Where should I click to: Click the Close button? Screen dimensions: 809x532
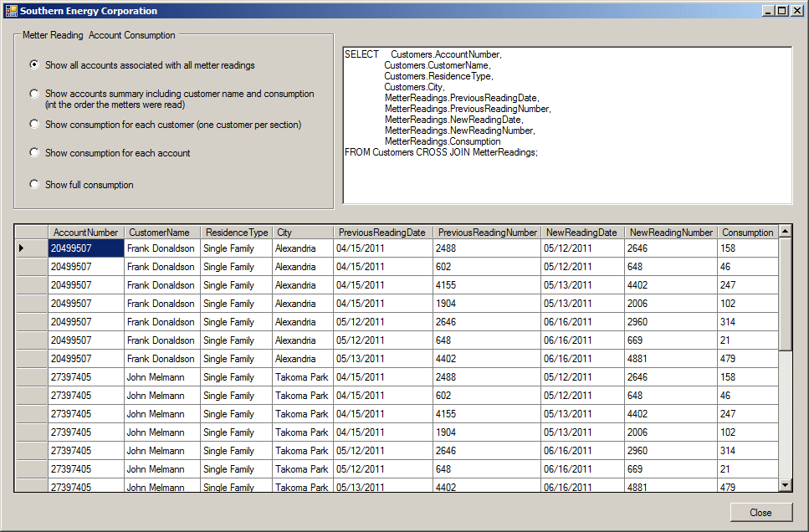(761, 513)
